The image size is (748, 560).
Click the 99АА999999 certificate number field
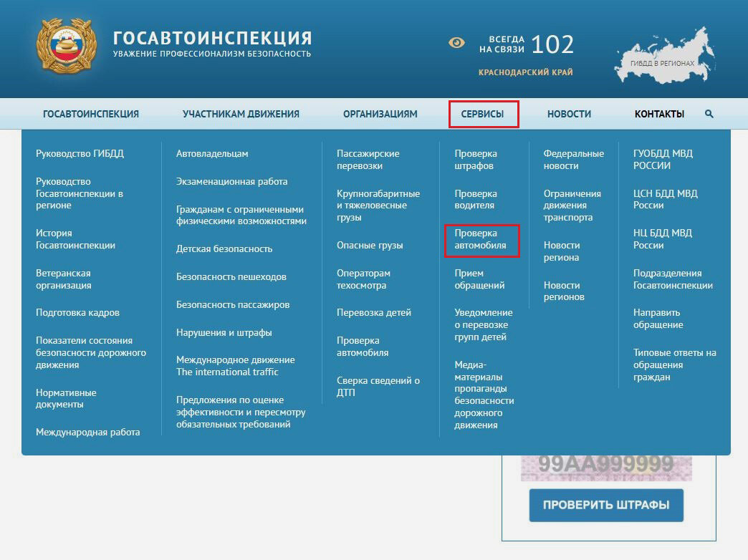pyautogui.click(x=606, y=468)
